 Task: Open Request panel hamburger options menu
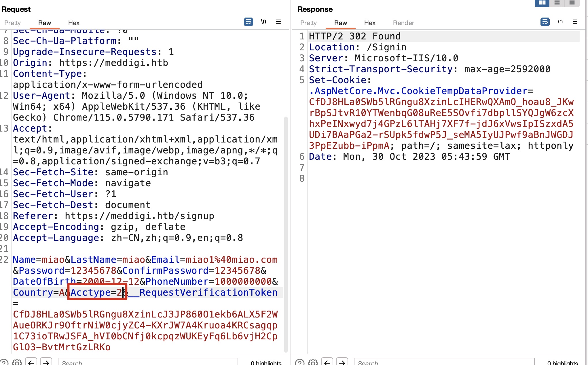[278, 22]
